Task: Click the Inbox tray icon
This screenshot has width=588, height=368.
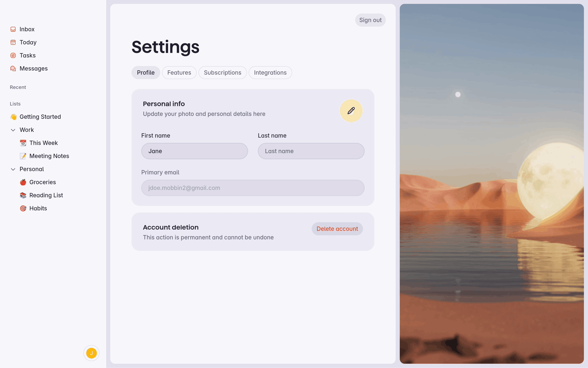Action: tap(13, 29)
